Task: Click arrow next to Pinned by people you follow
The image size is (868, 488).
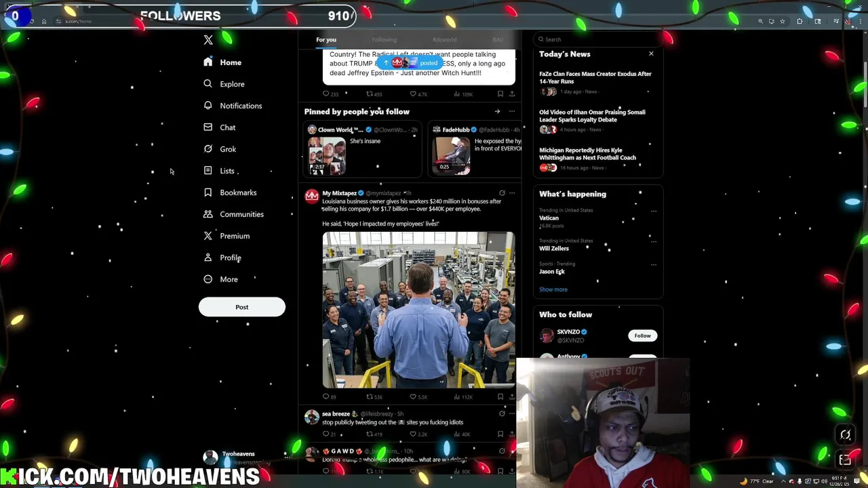Action: pos(497,111)
